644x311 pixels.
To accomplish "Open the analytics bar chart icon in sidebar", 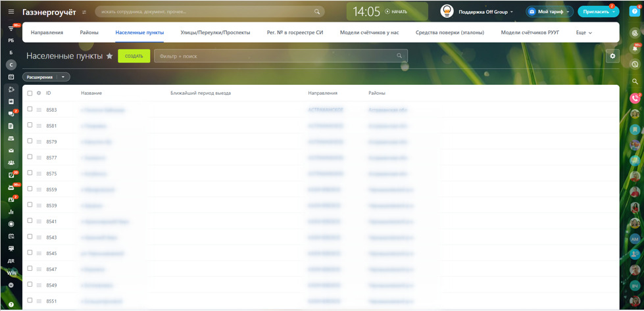I will click(x=11, y=212).
